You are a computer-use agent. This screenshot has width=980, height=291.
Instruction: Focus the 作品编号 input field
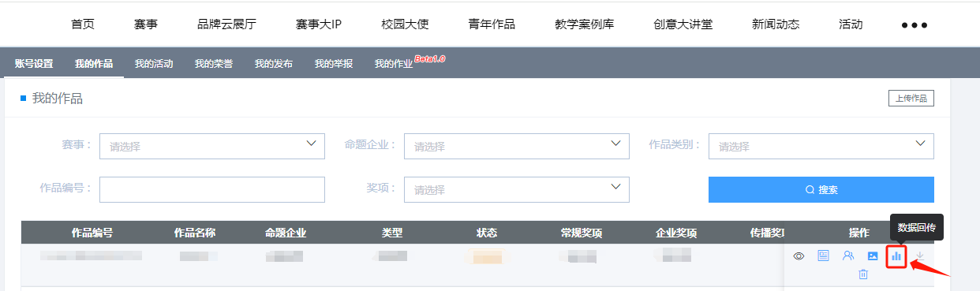[x=212, y=189]
